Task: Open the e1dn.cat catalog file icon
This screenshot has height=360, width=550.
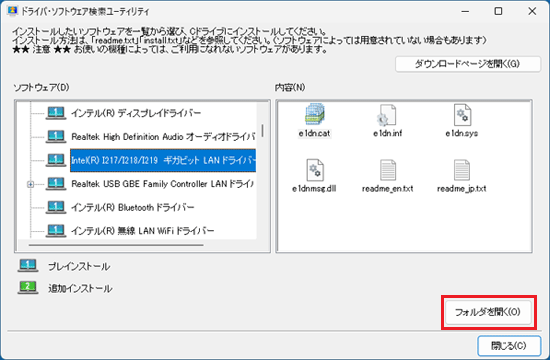Action: click(314, 114)
